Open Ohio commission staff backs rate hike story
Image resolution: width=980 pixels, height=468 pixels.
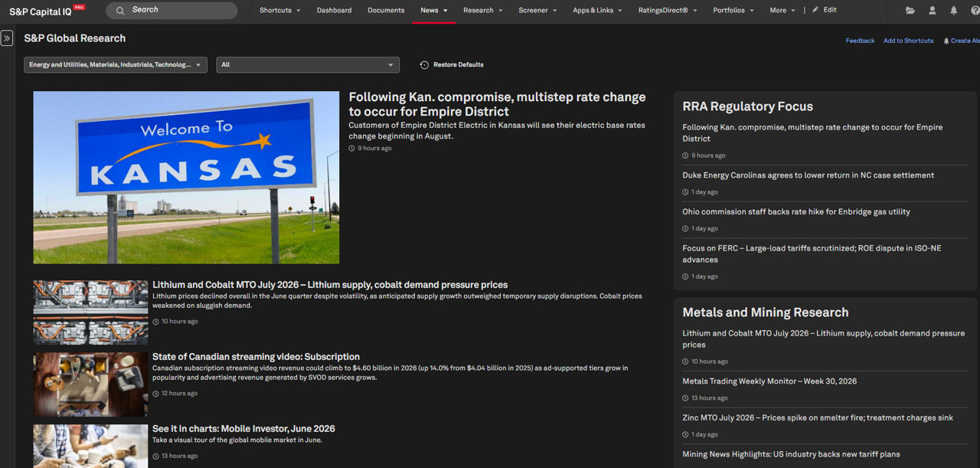tap(796, 212)
